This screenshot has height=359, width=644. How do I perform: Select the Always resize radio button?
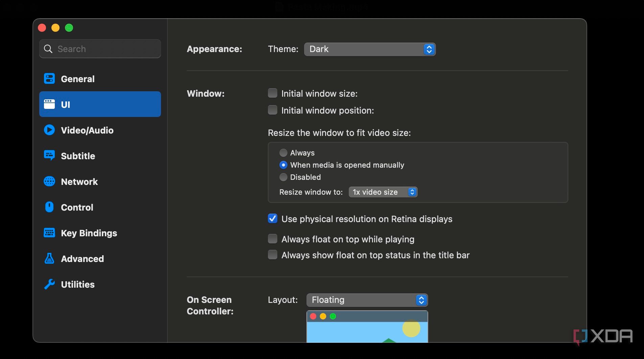[283, 153]
